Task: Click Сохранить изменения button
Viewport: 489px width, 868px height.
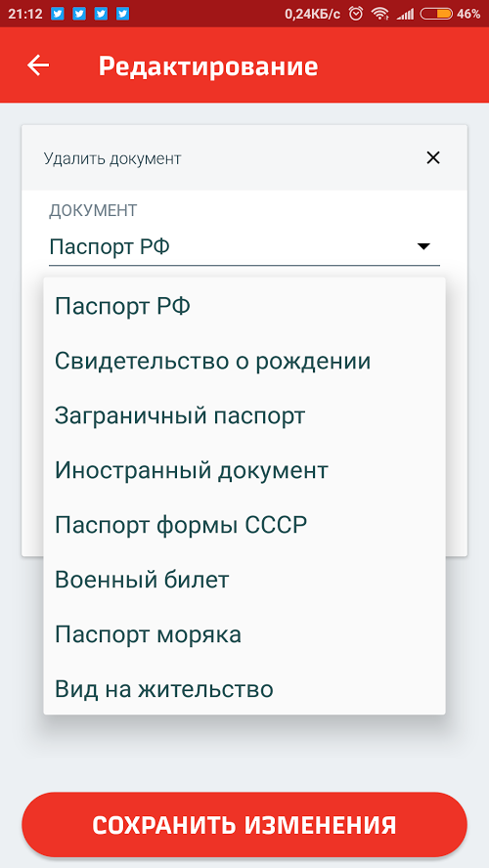Action: (x=244, y=824)
